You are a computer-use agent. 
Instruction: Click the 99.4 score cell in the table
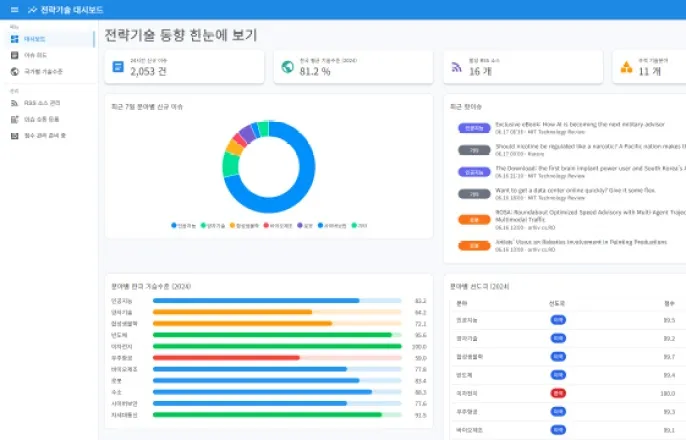point(669,375)
